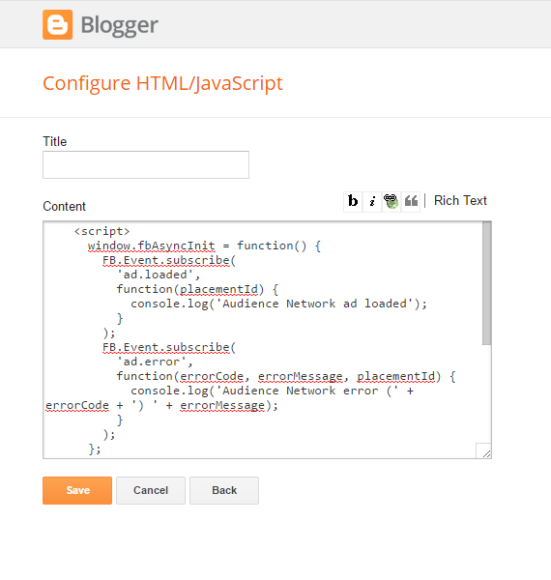The image size is (551, 580).
Task: Click the 'Configure HTML/JavaScript' heading
Action: 163,83
